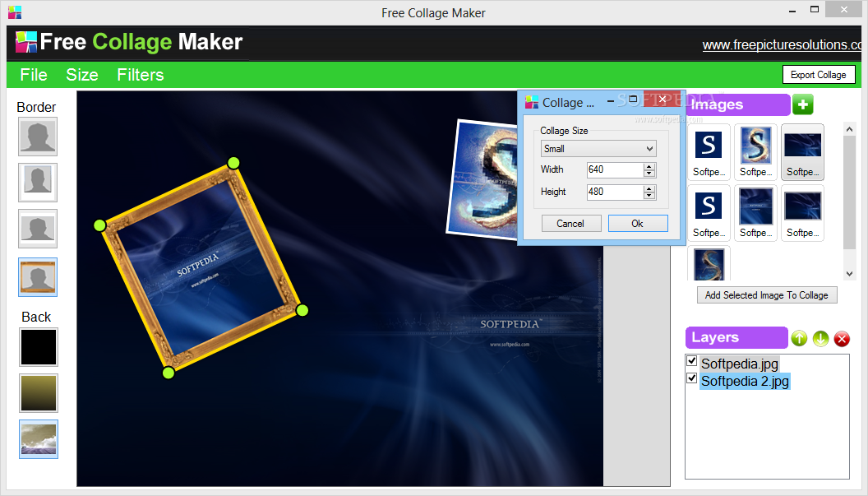This screenshot has height=496, width=868.
Task: Click the tilted S photo on canvas
Action: point(482,180)
